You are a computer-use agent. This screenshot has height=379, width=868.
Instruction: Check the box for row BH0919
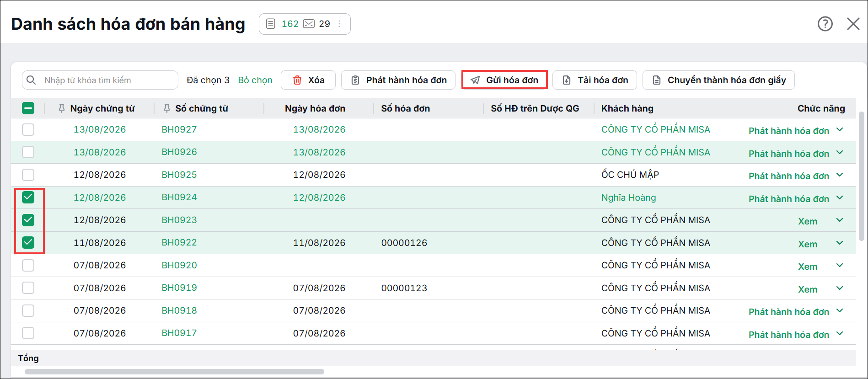point(28,288)
